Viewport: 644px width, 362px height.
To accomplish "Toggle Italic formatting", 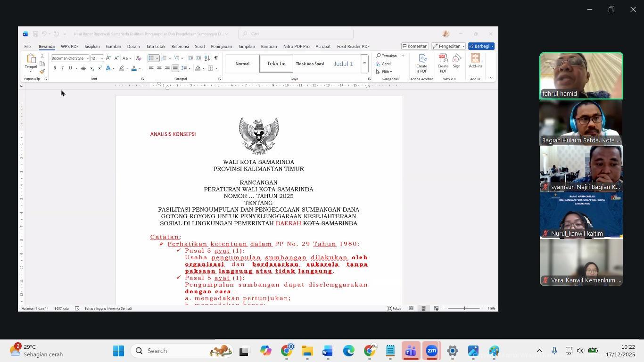I will coord(62,68).
